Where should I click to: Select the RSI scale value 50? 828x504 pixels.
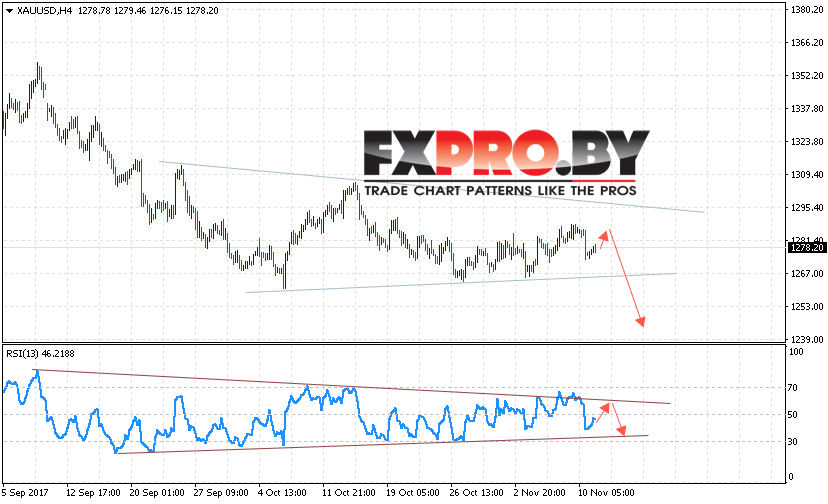point(793,415)
